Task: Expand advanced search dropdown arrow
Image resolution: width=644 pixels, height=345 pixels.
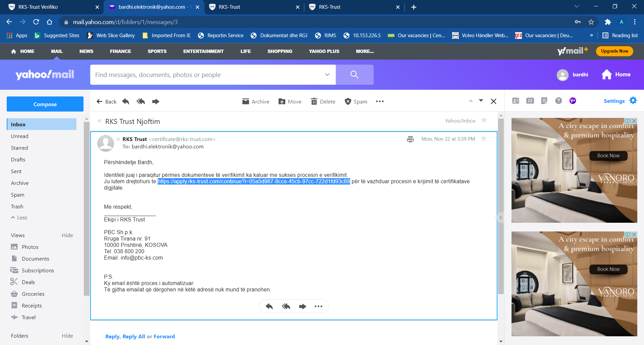Action: point(327,75)
